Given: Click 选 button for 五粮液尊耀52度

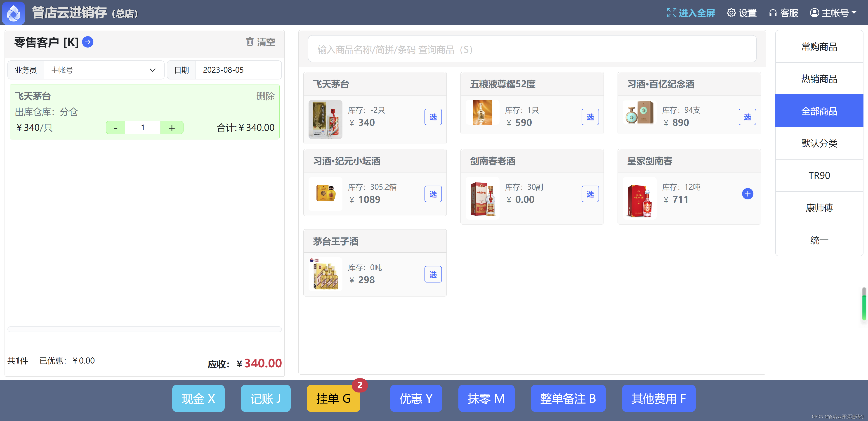Looking at the screenshot, I should [590, 117].
